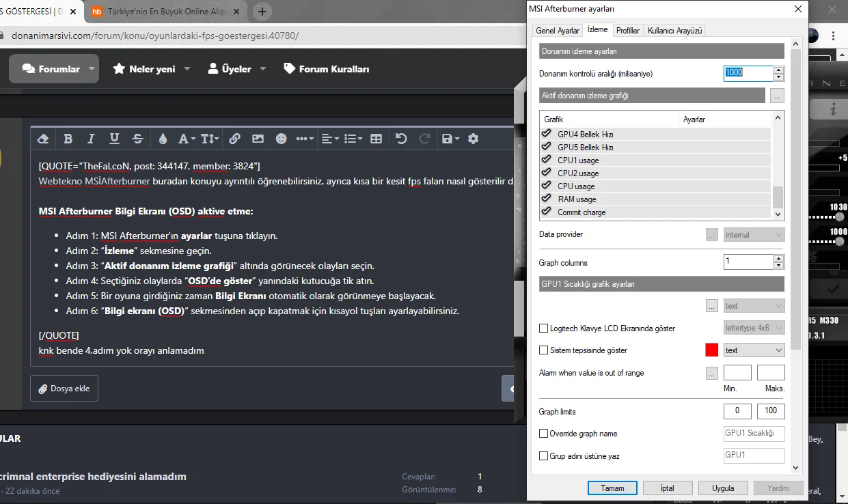Click the Dosya ekle attach button
The image size is (848, 504).
(64, 389)
